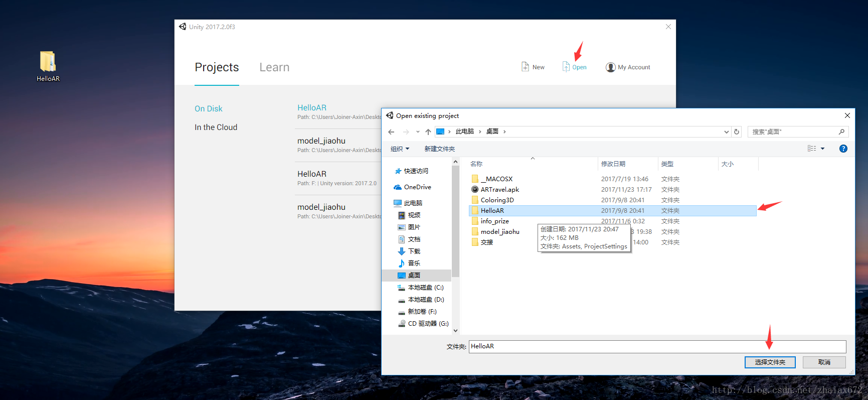Select 此电脑 in the navigation pane
Screen dimensions: 868x400
pos(408,203)
